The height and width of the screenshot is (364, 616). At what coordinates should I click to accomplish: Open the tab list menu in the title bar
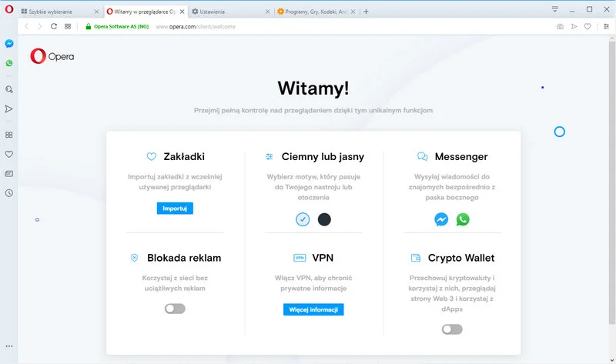click(555, 9)
